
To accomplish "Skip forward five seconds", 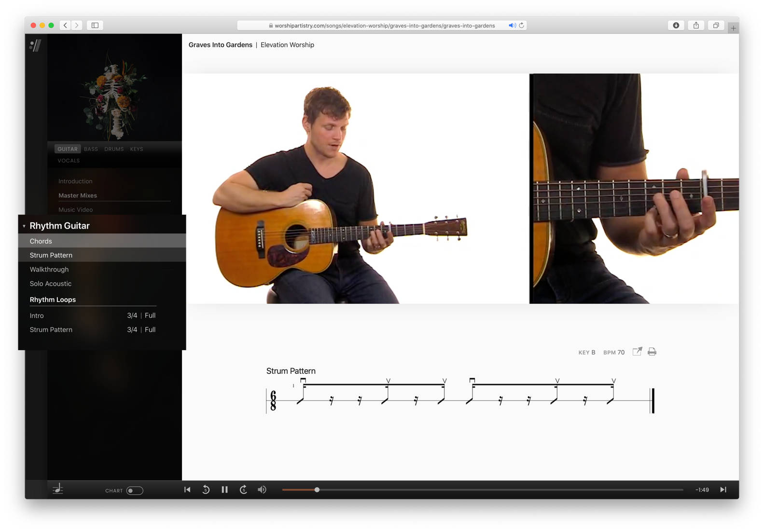I will tap(243, 490).
